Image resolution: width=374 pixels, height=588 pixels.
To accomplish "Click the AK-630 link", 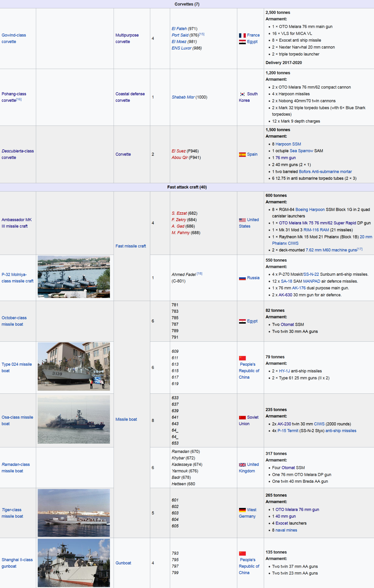I will tap(285, 295).
